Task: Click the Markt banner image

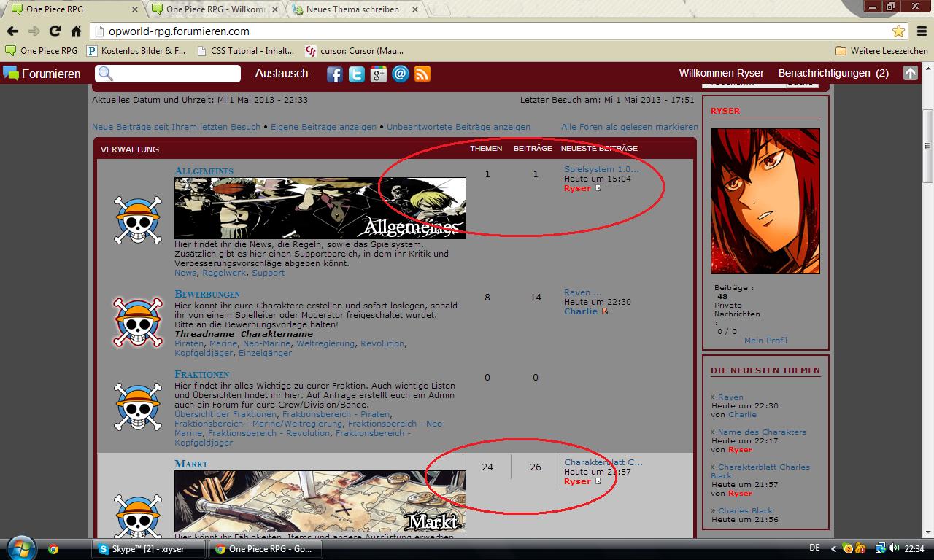Action: [320, 501]
